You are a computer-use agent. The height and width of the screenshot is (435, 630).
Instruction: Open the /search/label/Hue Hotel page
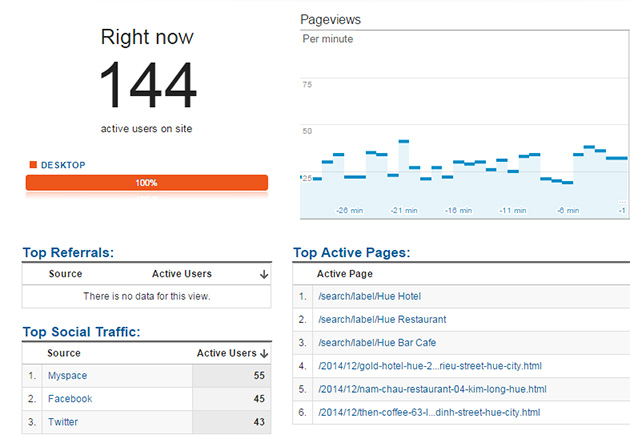click(x=369, y=297)
